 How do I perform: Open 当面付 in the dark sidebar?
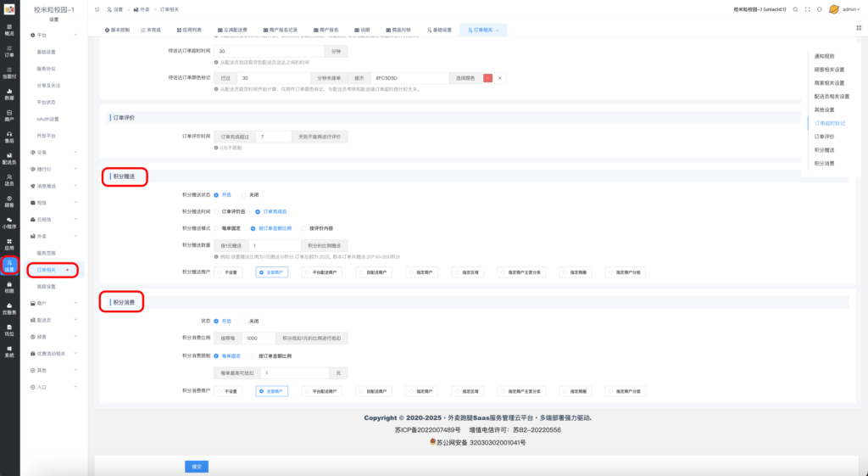[x=9, y=73]
